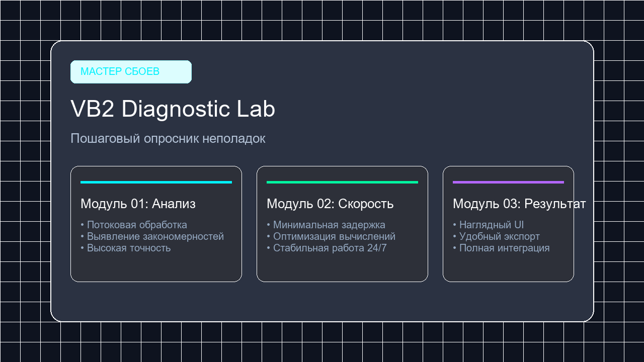The image size is (644, 362).
Task: Click the cyan bar on Модуль 01
Action: (156, 182)
